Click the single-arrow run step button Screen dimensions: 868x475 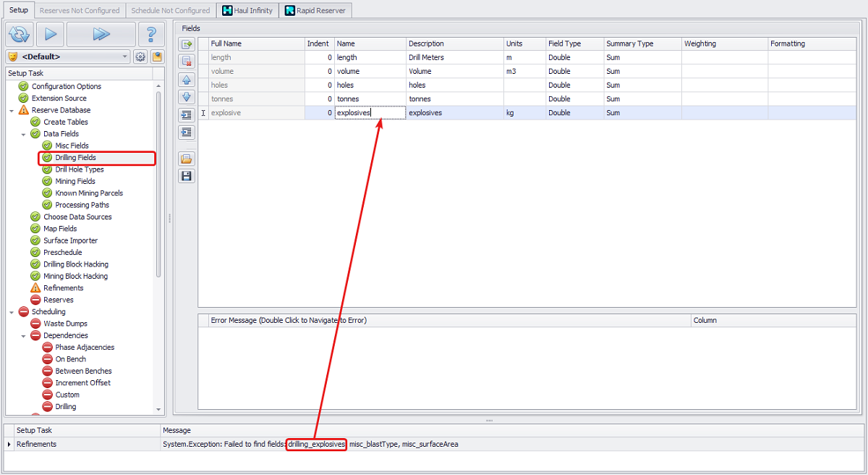coord(50,34)
